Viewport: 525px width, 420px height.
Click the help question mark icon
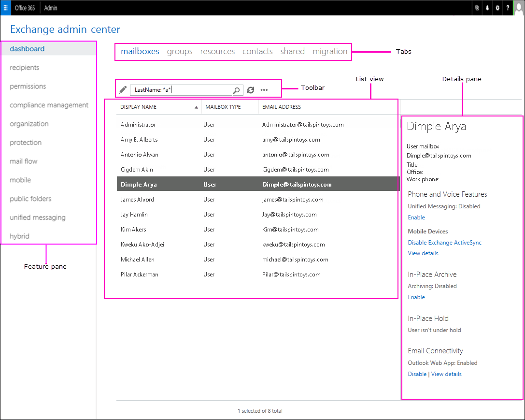(x=508, y=8)
